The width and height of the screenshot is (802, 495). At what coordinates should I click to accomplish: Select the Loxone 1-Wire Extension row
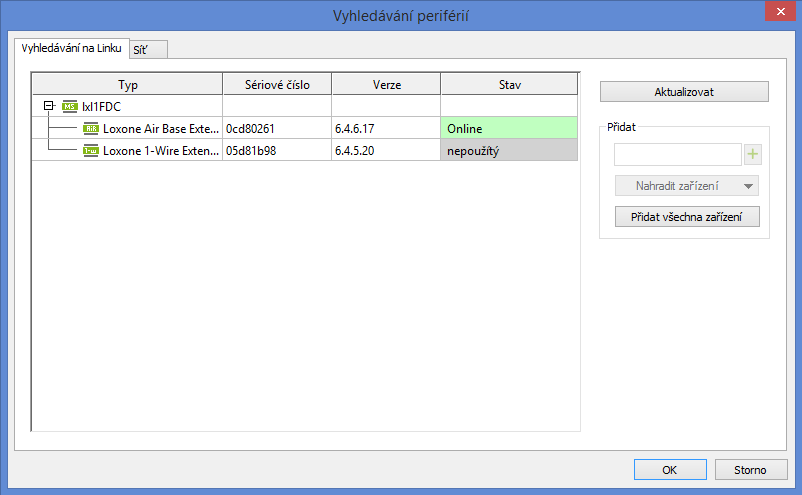tap(305, 150)
